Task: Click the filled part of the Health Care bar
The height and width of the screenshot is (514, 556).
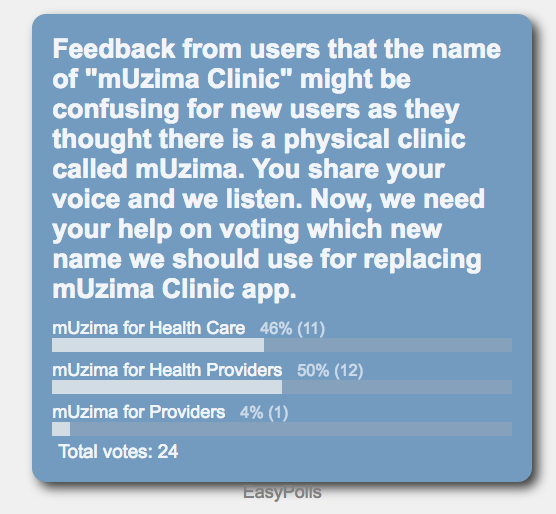Action: click(158, 345)
